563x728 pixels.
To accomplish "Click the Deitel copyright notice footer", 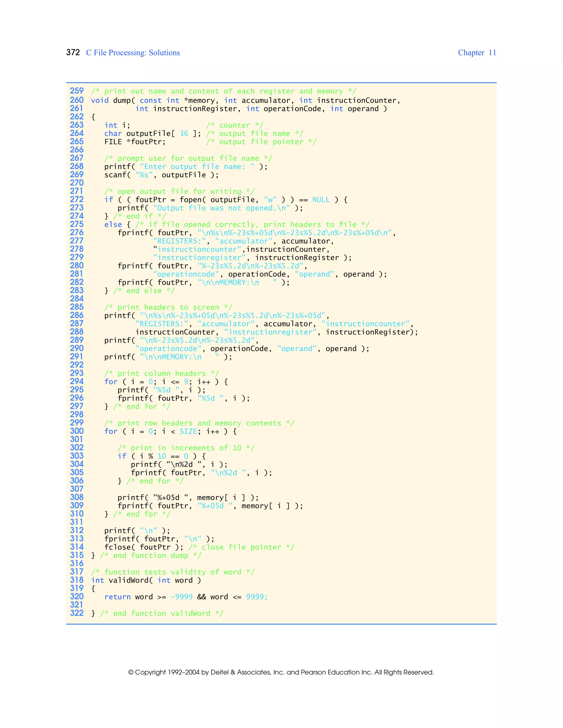I will 281,672.
